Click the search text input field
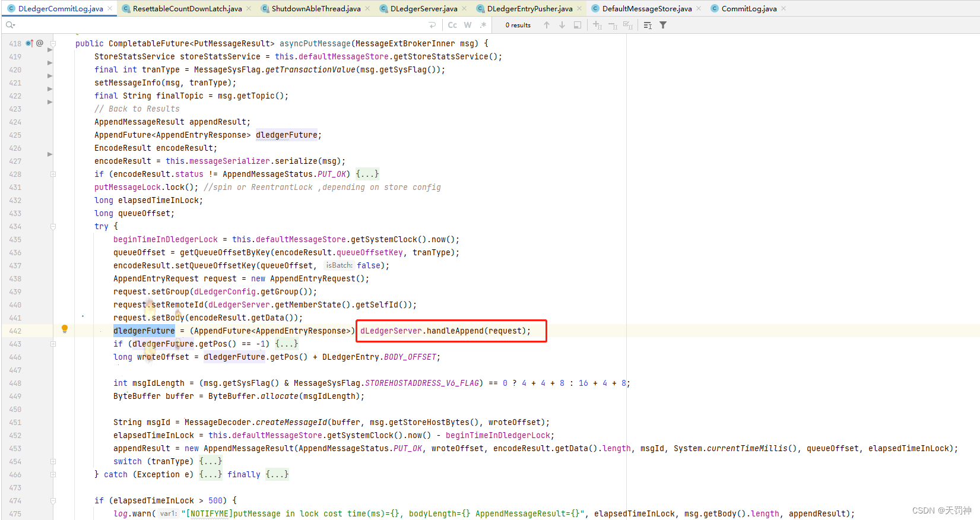980x520 pixels. [x=220, y=25]
